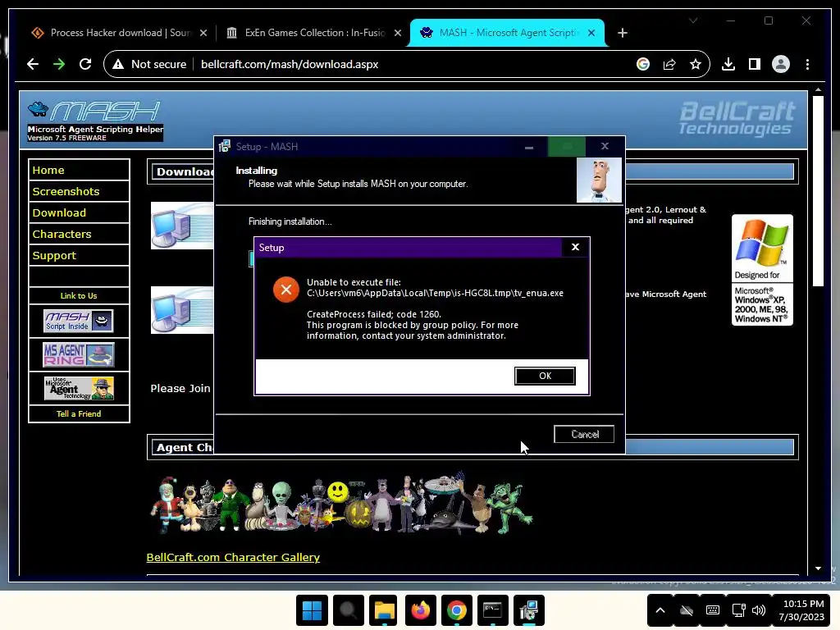
Task: Click the page vertical scrollbar thumb
Action: point(818,190)
